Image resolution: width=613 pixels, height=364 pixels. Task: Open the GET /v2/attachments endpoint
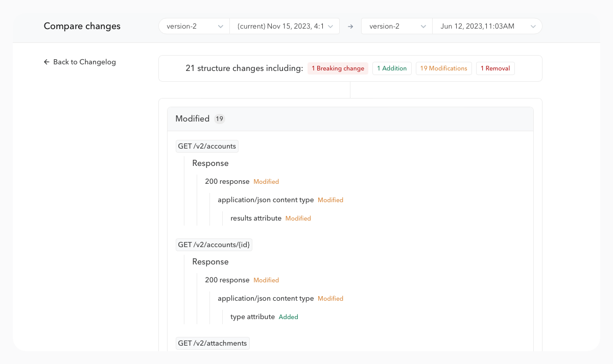point(213,344)
